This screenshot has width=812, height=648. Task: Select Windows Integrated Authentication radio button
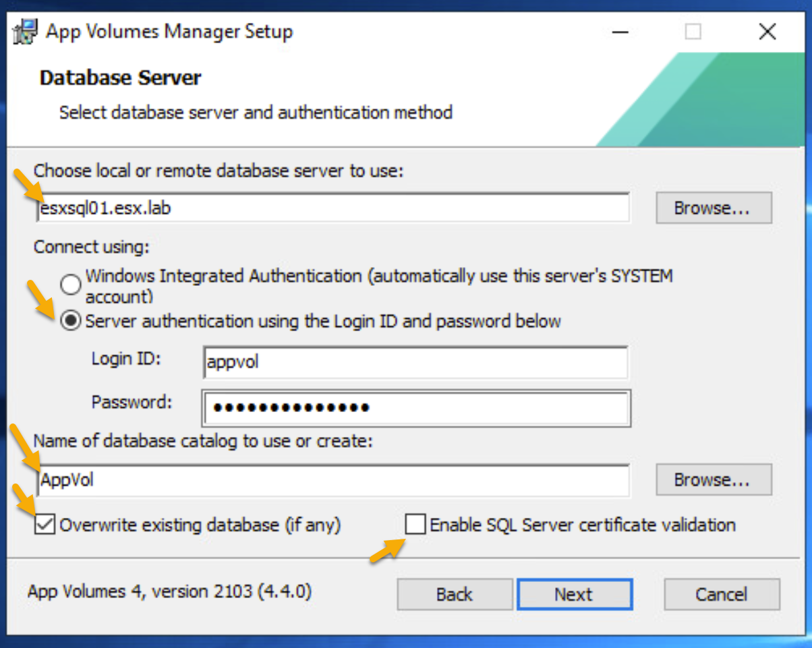71,285
